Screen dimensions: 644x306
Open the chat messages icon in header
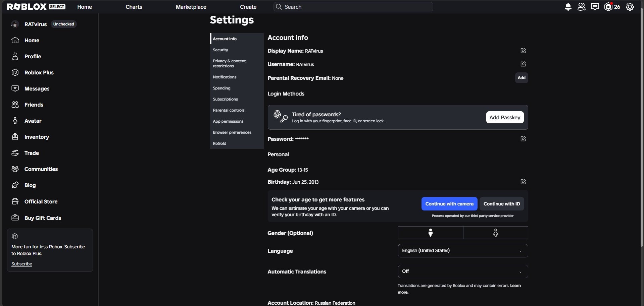click(x=595, y=7)
